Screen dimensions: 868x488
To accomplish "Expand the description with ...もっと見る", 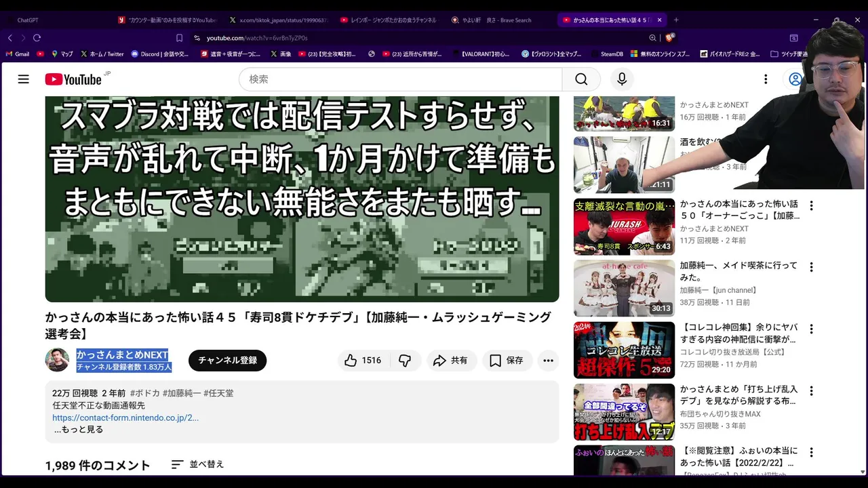I will 79,430.
